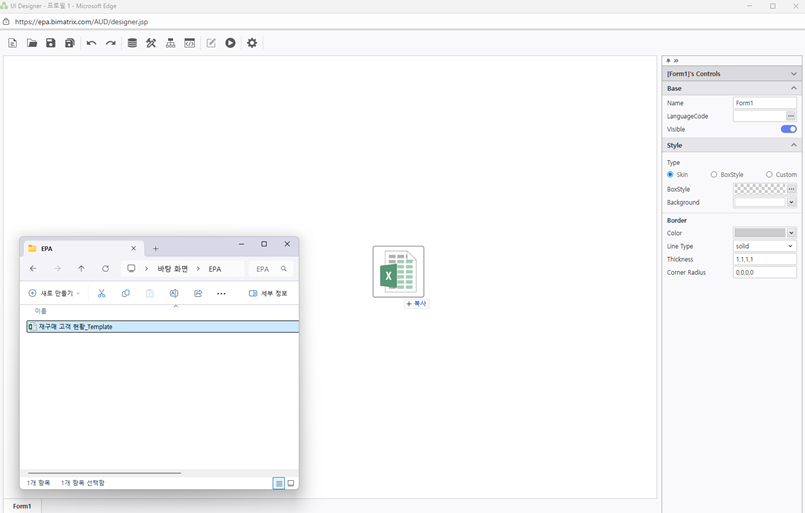Click the 세부 정보 details button
The image size is (805, 513).
point(268,293)
